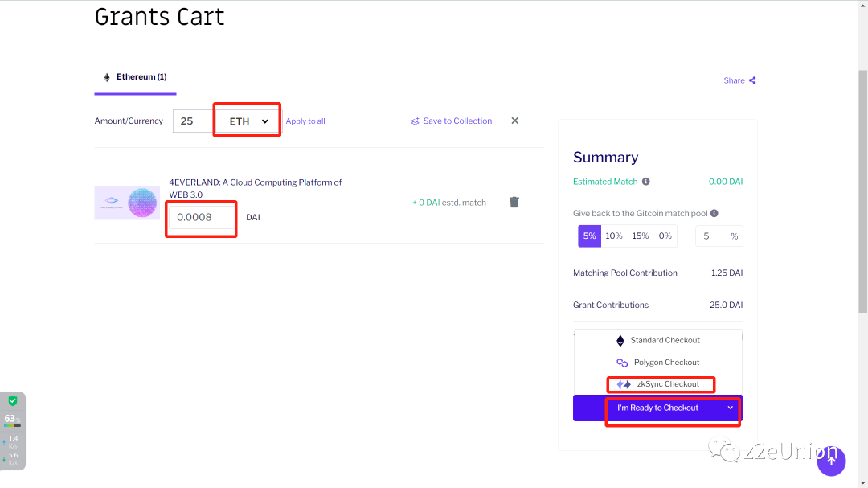Click the trash icon to remove the grant
The height and width of the screenshot is (488, 868).
pyautogui.click(x=514, y=202)
